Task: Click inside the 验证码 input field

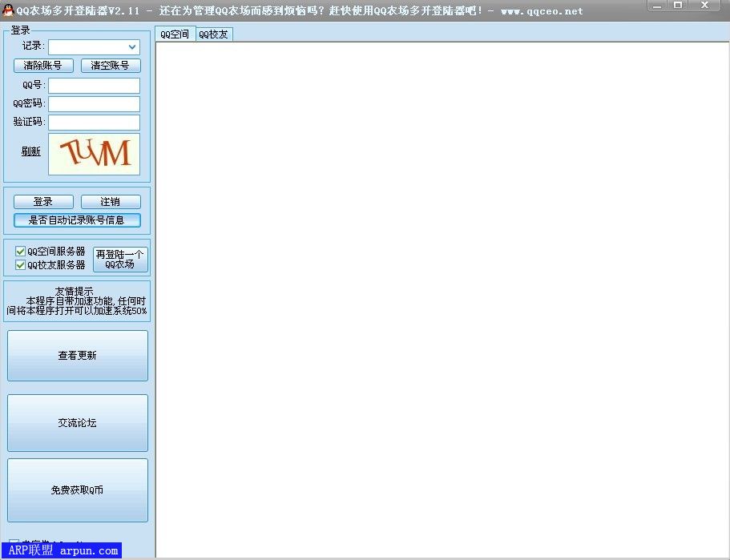Action: 94,122
